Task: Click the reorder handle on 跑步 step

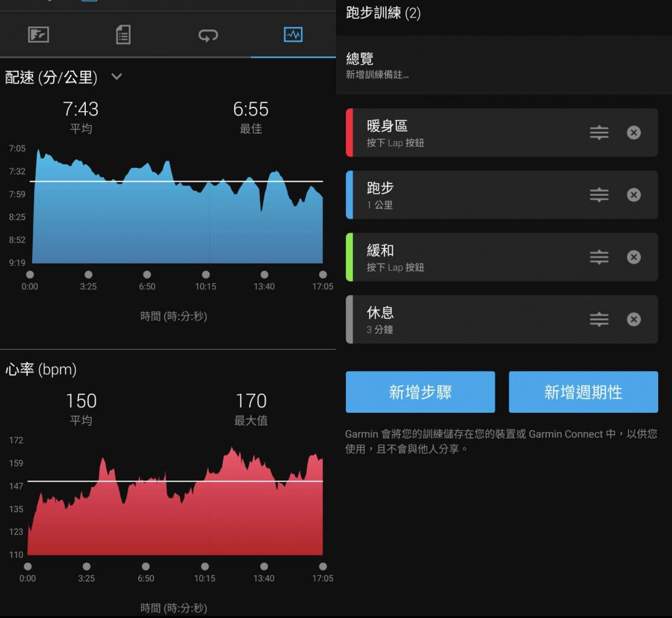Action: [599, 195]
